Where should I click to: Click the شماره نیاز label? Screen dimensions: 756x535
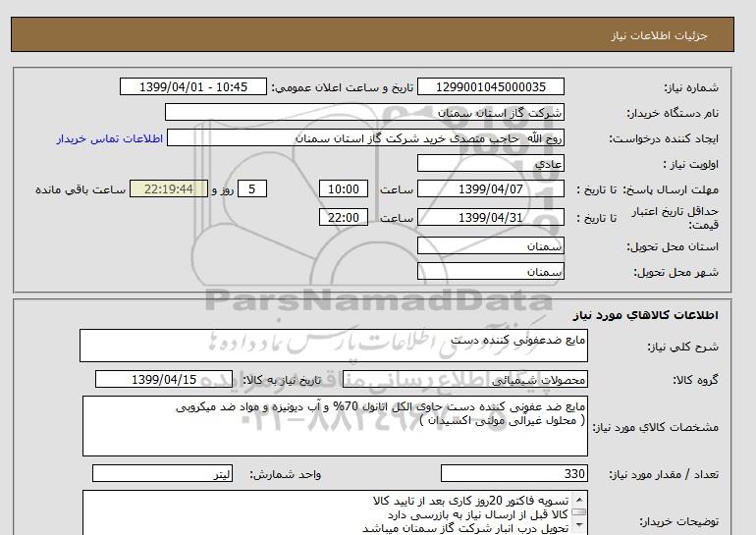point(691,87)
